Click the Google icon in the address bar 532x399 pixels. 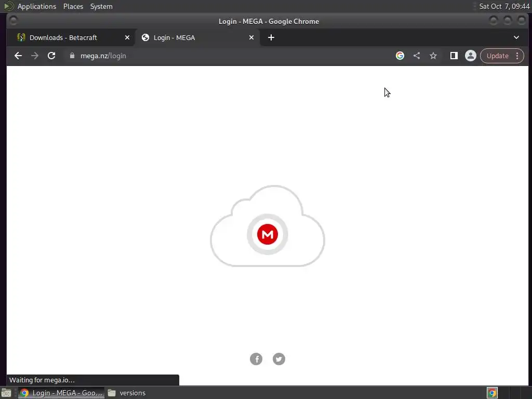[x=400, y=56]
